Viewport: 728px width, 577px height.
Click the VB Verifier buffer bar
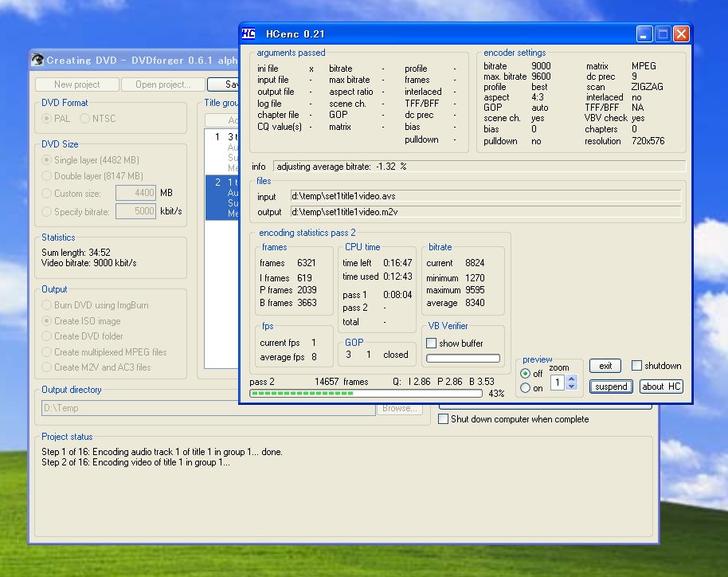coord(463,358)
